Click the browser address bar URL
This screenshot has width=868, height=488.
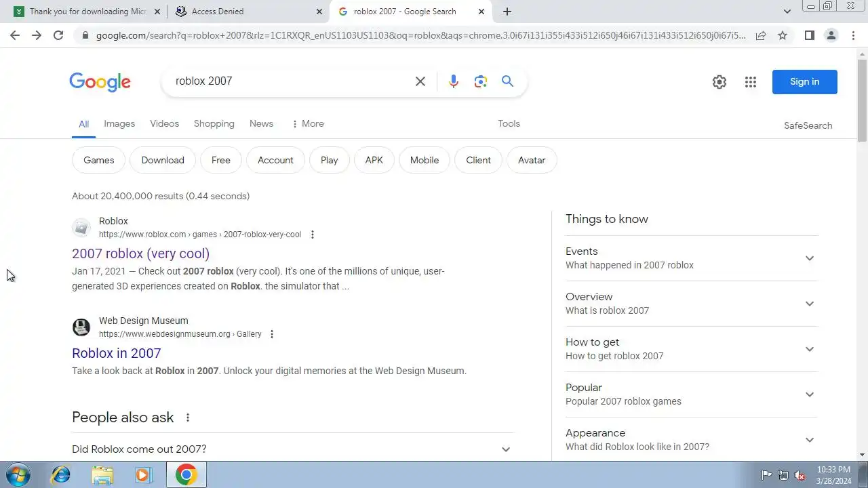420,35
